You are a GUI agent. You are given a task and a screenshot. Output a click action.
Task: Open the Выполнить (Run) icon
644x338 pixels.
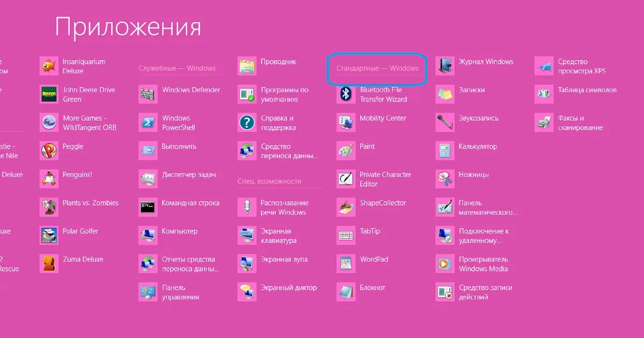click(148, 151)
